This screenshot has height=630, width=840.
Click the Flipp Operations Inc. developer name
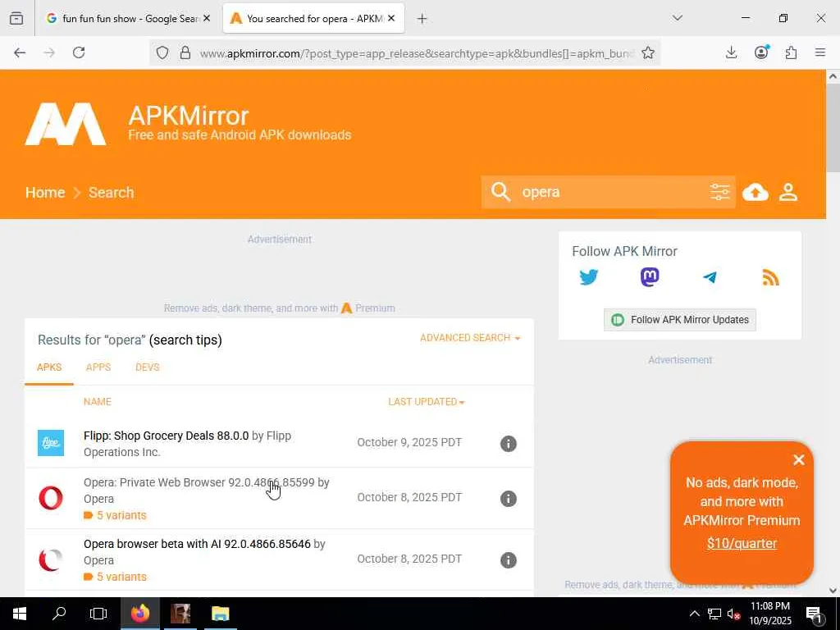(188, 444)
